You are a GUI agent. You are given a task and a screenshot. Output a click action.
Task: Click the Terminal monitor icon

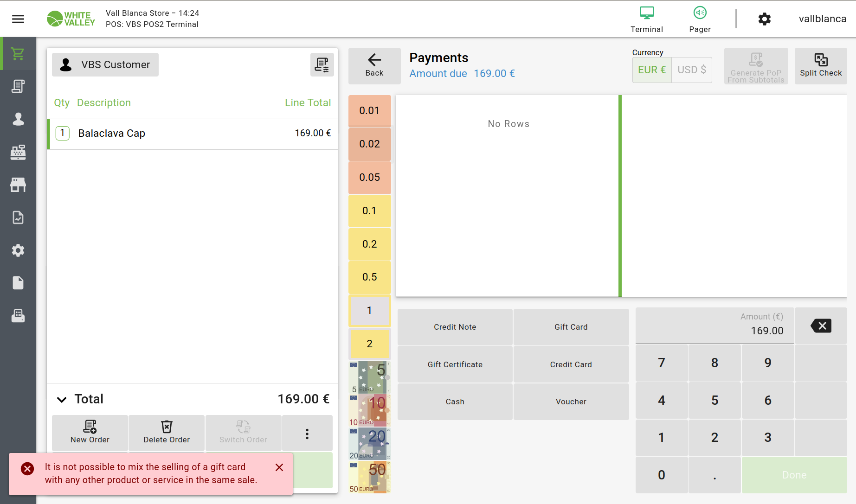pyautogui.click(x=647, y=13)
